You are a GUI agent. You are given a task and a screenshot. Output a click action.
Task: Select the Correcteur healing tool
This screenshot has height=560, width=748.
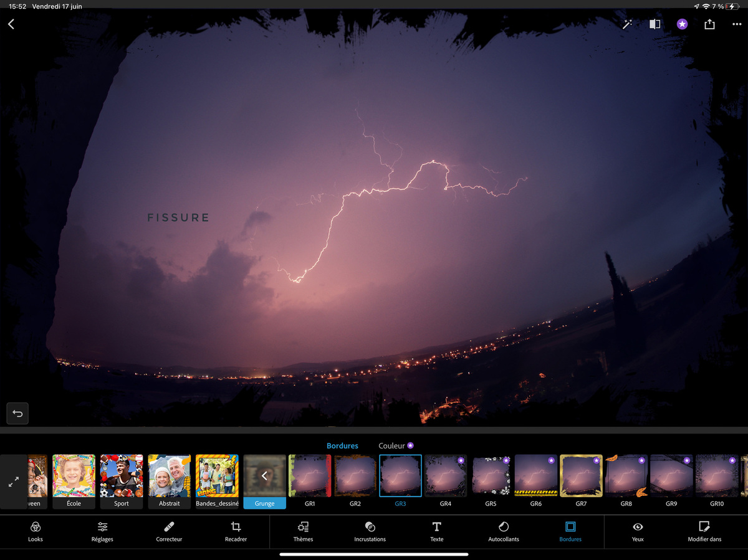pos(169,531)
